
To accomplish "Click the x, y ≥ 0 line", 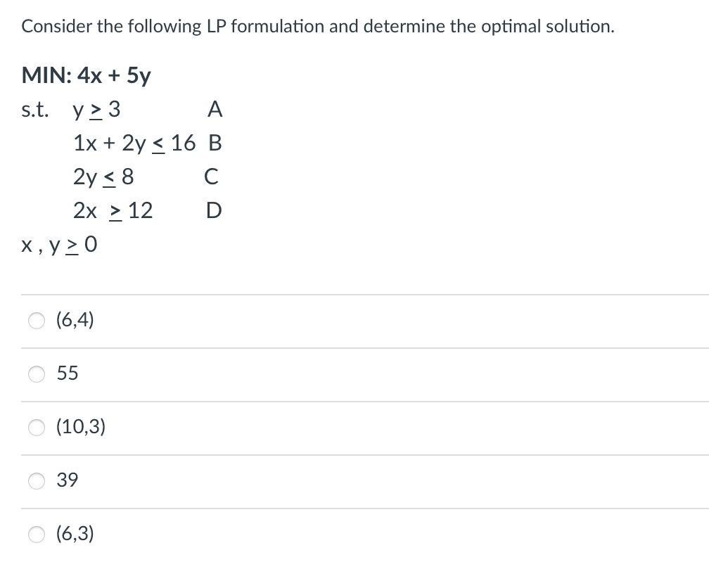I will (60, 245).
